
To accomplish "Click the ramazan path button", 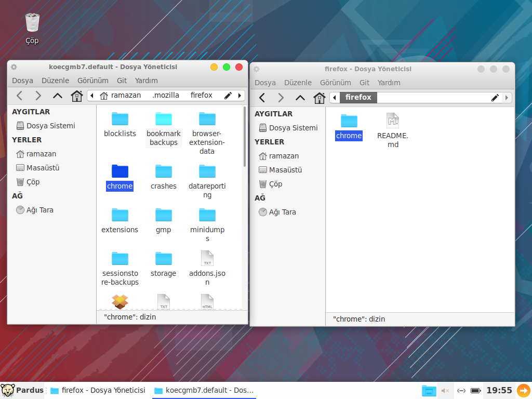I will tap(121, 96).
